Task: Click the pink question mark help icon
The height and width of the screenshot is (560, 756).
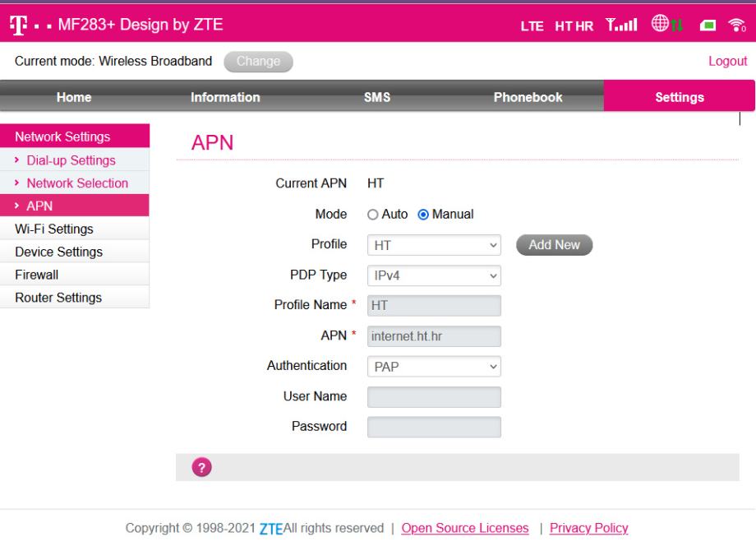Action: coord(201,467)
